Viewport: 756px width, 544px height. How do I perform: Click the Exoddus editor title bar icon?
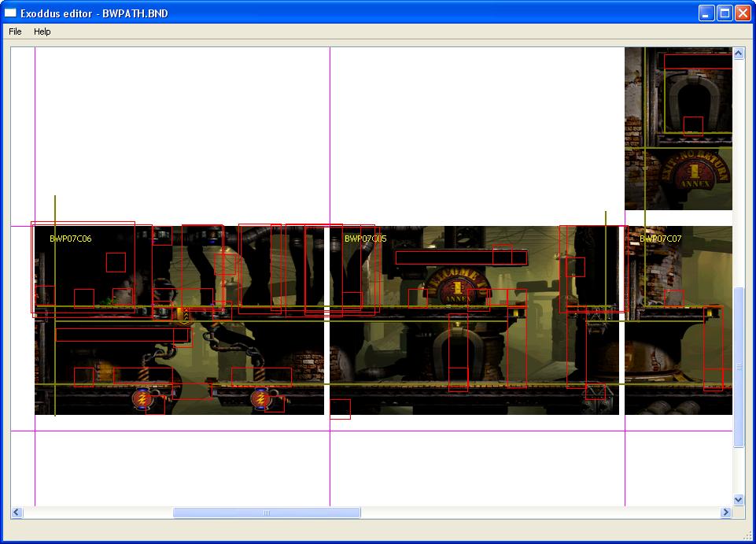(x=11, y=13)
